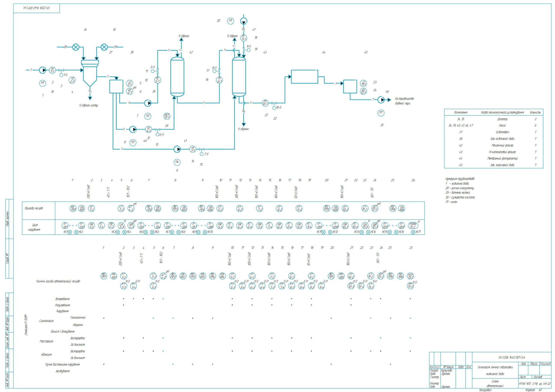Select 'Бак знесоленої води' table entry
This screenshot has height=392, width=555.
502,165
